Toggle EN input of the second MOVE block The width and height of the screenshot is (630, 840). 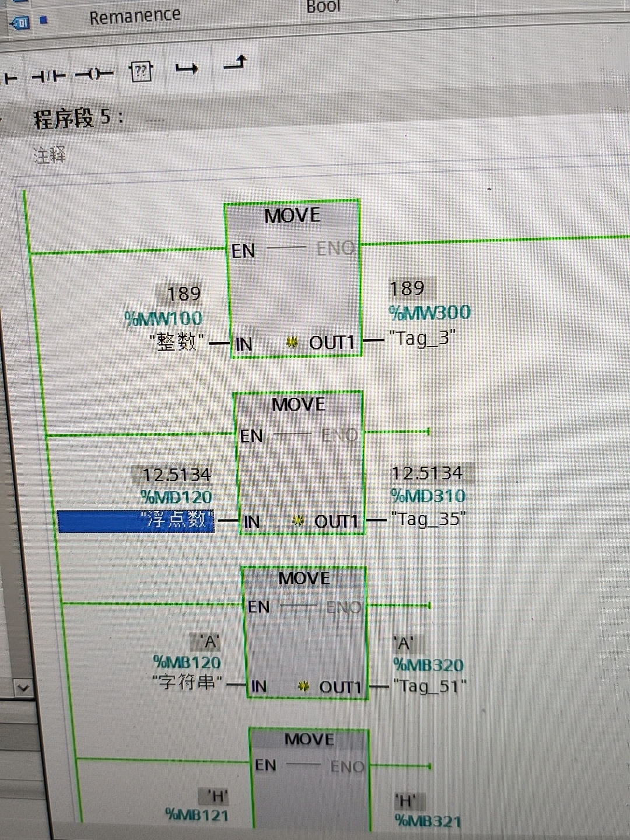point(251,436)
